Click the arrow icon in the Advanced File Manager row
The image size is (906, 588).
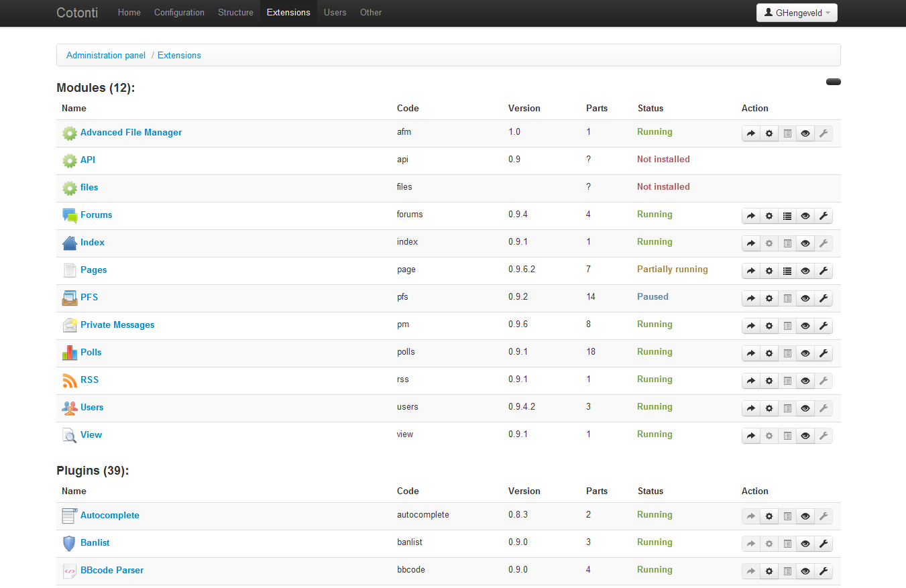coord(751,133)
